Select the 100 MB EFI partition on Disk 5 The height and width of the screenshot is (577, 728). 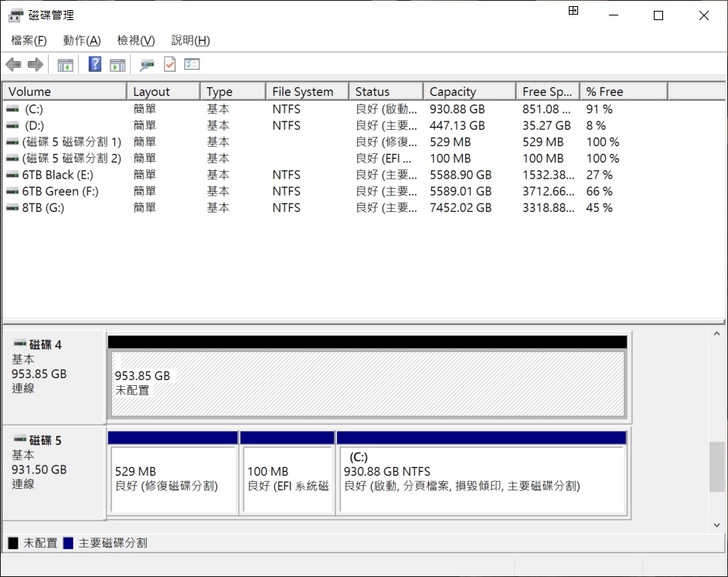(x=288, y=479)
